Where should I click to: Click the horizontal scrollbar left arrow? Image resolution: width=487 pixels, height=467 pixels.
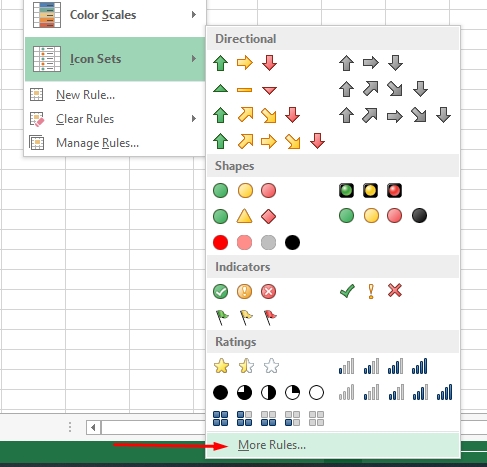(x=93, y=427)
